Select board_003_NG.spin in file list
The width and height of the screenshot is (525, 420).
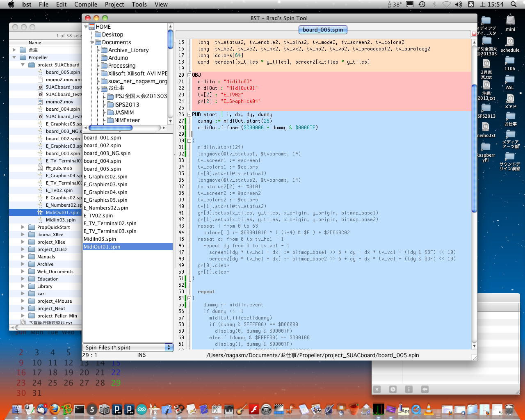107,153
